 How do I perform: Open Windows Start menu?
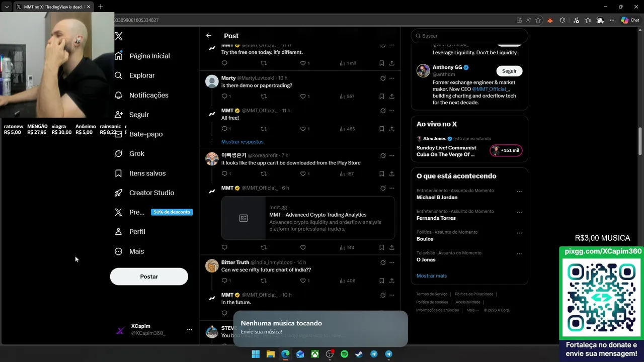click(x=256, y=354)
